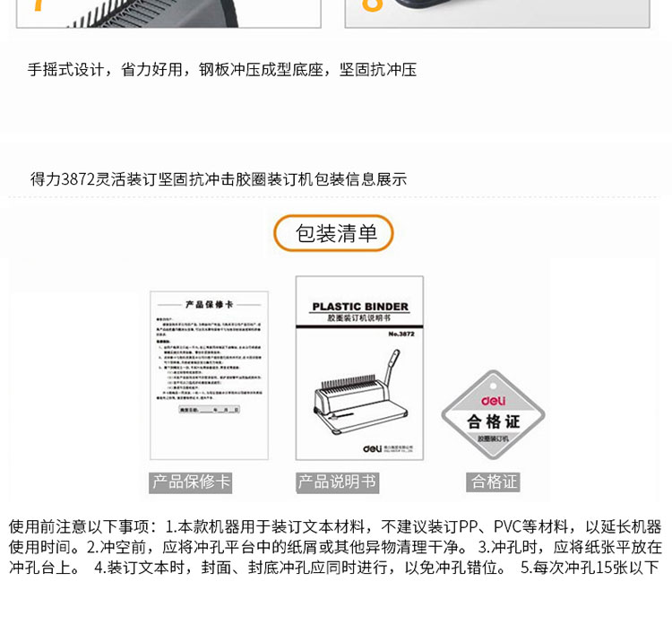Select the gray 产品保修卡 label
The height and width of the screenshot is (625, 672).
191,482
